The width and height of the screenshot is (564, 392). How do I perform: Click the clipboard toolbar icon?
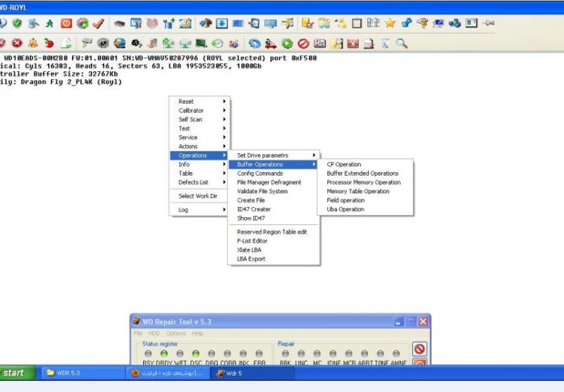pyautogui.click(x=357, y=23)
